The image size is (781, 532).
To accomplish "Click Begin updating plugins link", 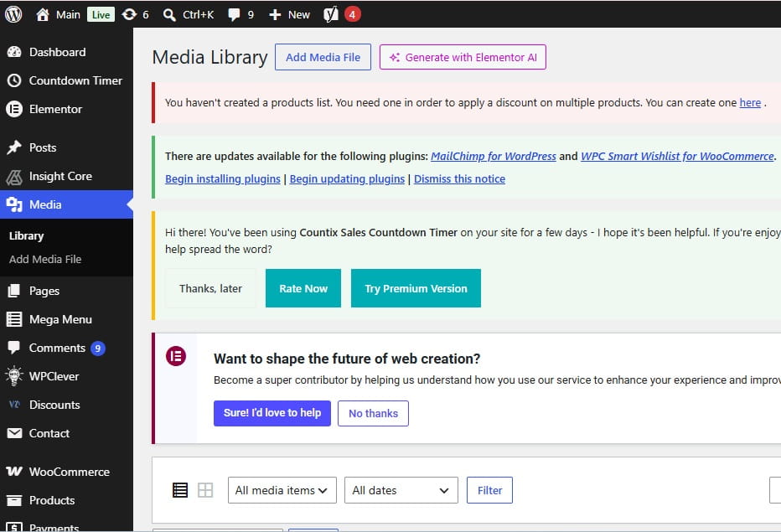I will click(347, 178).
